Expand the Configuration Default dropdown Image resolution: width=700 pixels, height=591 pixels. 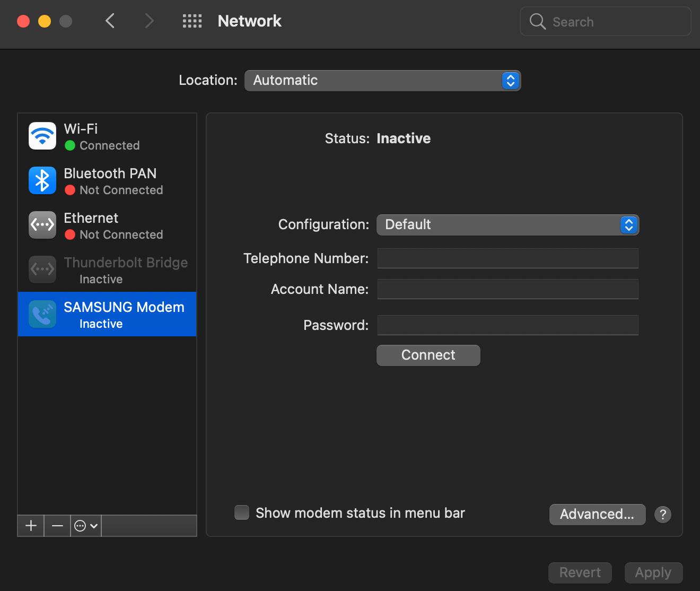pos(507,225)
